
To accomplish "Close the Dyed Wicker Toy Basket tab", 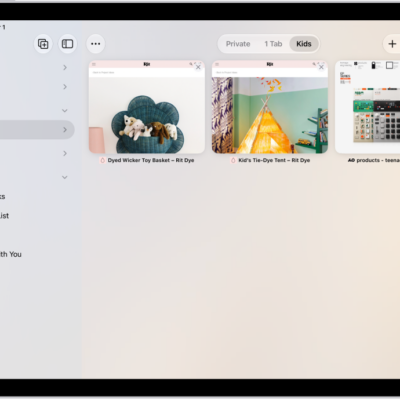I will pos(198,67).
